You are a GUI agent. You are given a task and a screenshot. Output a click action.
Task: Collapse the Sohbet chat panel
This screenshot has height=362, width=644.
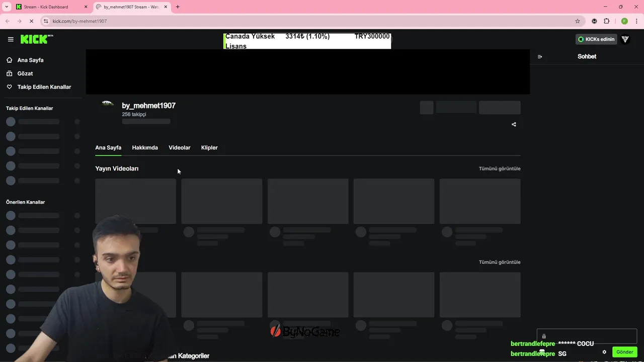click(x=540, y=56)
